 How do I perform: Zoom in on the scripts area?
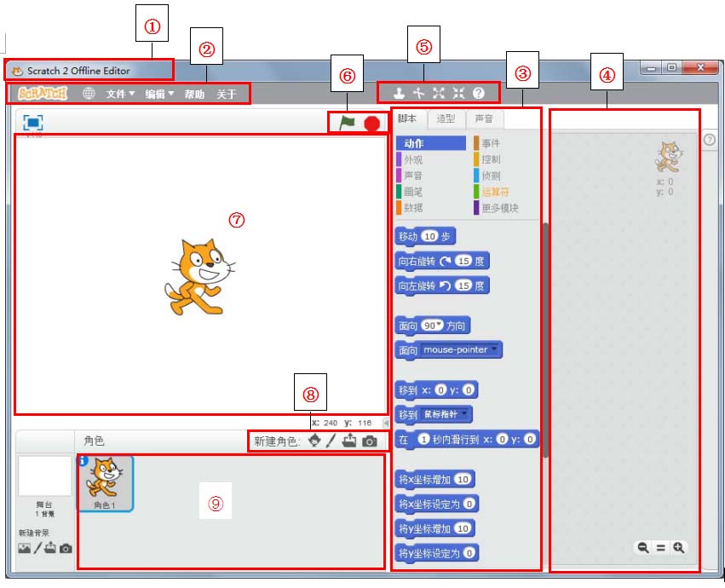[x=679, y=548]
